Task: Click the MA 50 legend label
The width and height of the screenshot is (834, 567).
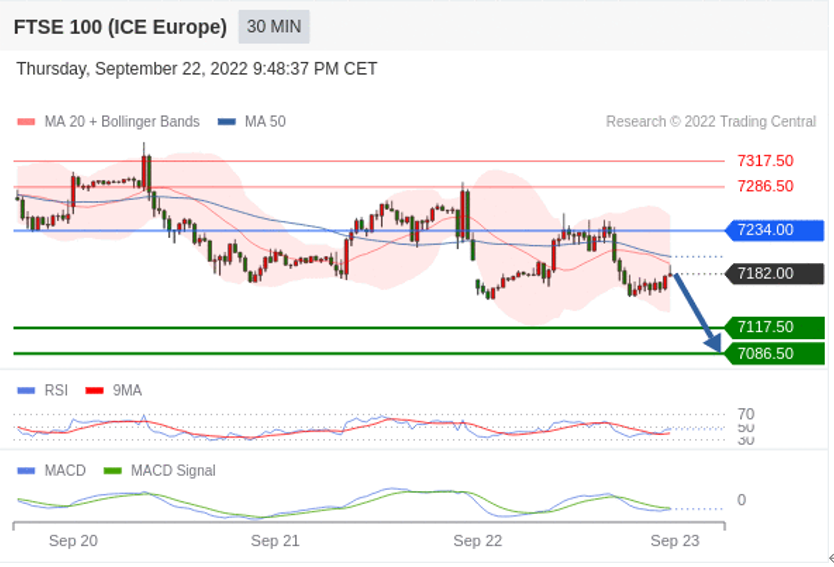Action: (265, 122)
